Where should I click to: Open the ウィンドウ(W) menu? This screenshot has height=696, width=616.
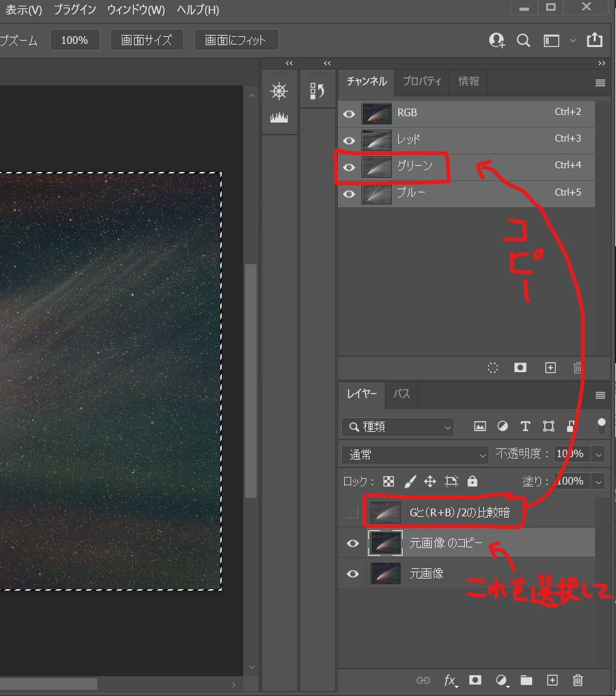click(136, 10)
